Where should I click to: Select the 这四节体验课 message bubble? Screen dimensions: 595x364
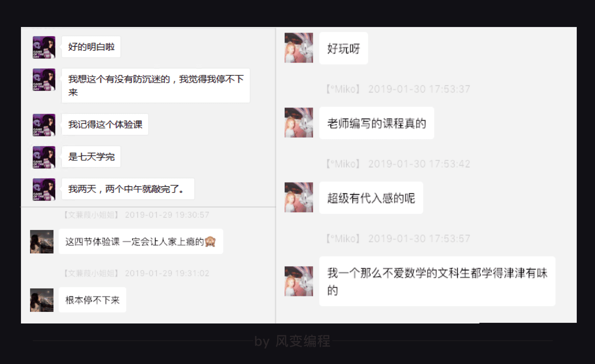[141, 241]
